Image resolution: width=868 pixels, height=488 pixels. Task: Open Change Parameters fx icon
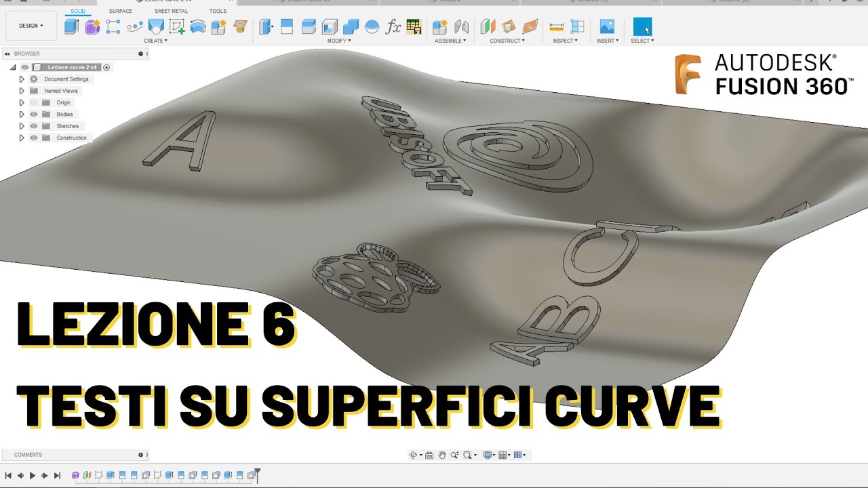point(393,26)
